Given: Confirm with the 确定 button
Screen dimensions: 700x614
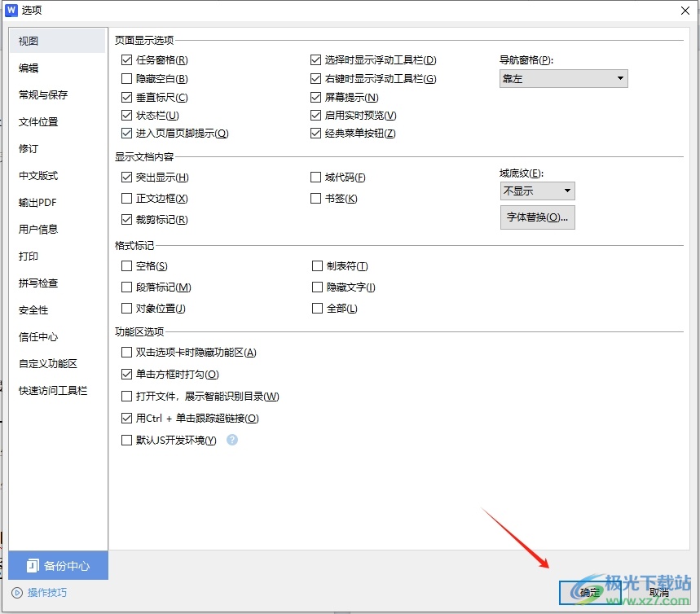Looking at the screenshot, I should [x=590, y=593].
